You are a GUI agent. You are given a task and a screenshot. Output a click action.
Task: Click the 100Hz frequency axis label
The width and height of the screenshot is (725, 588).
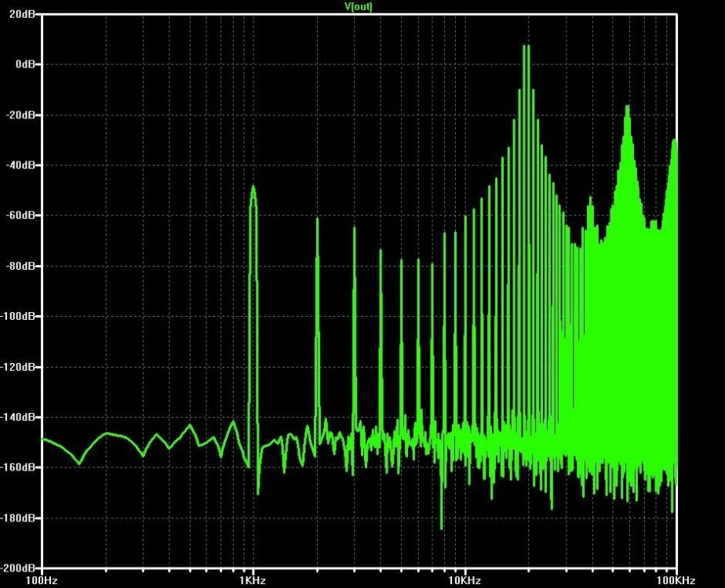tap(42, 581)
